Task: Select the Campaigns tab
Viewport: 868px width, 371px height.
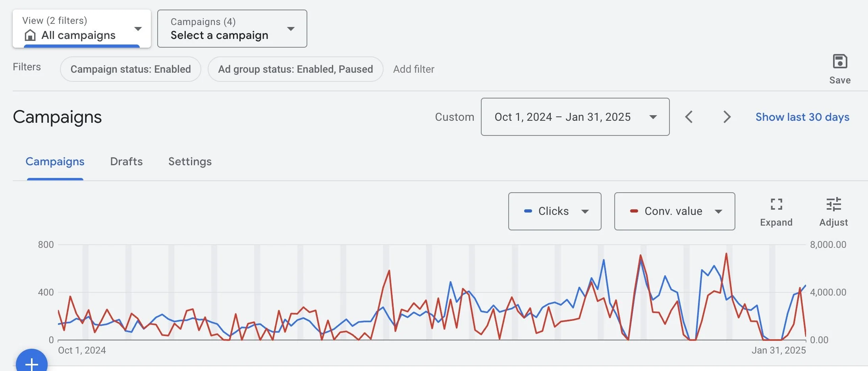Action: [55, 161]
